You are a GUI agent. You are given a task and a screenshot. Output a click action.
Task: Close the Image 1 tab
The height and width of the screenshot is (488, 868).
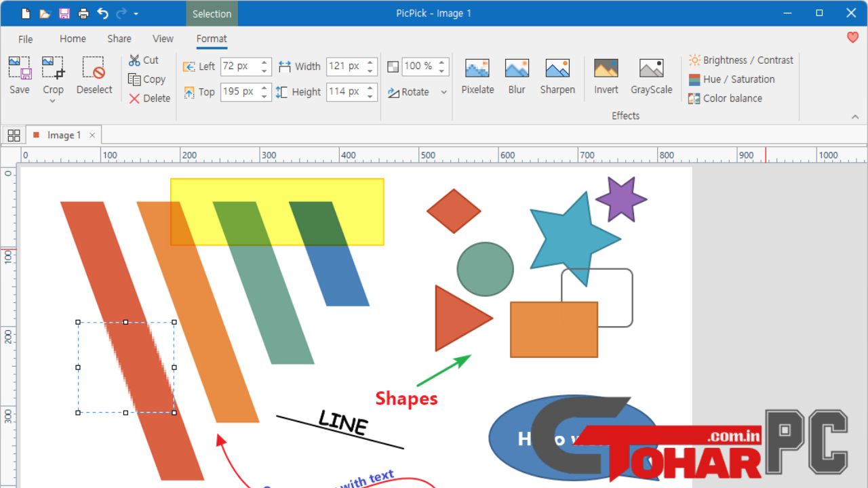click(93, 135)
